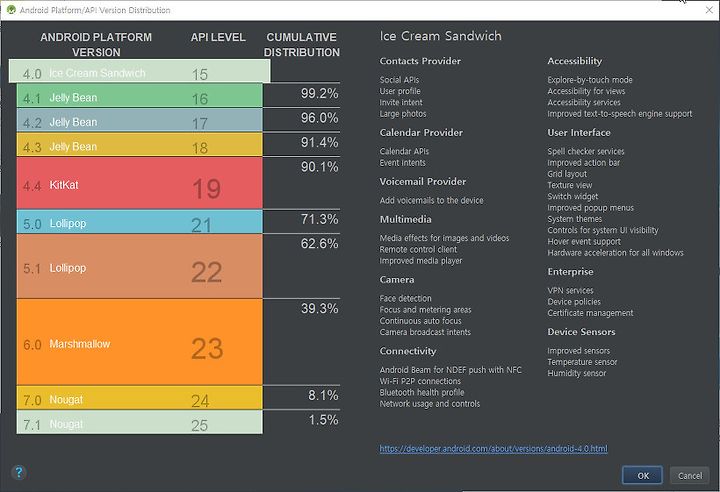Image resolution: width=720 pixels, height=492 pixels.
Task: Select the 4.2 Jelly Bean API 17 bar
Action: pos(140,120)
